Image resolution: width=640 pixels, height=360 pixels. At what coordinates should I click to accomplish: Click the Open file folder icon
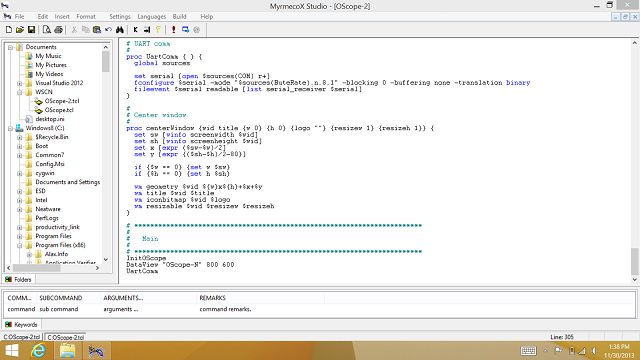(x=20, y=29)
